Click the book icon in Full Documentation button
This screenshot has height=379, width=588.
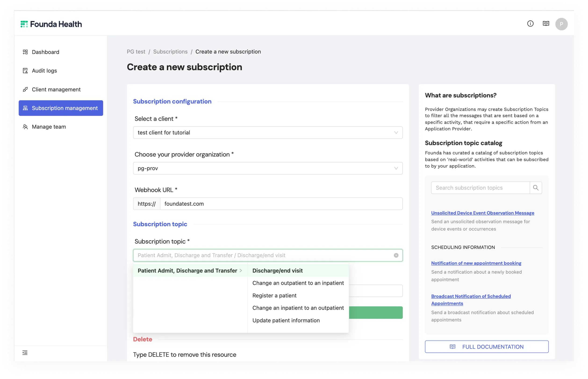[x=452, y=346]
